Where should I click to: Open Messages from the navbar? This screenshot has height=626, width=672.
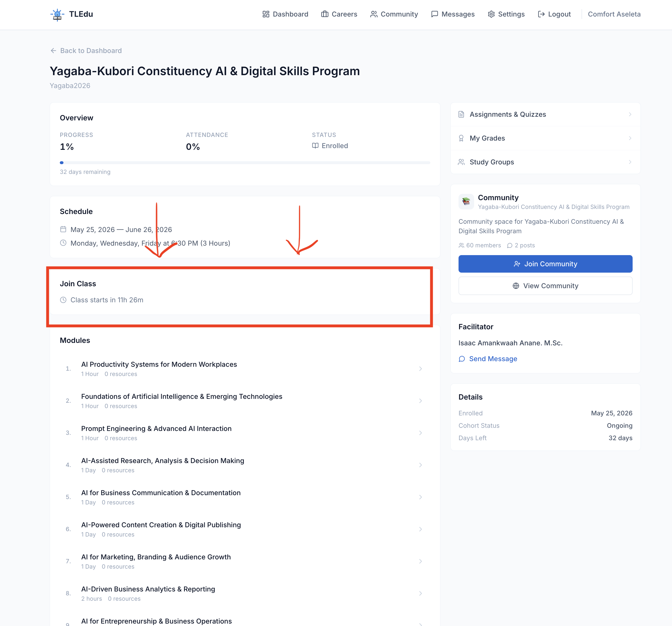tap(453, 14)
